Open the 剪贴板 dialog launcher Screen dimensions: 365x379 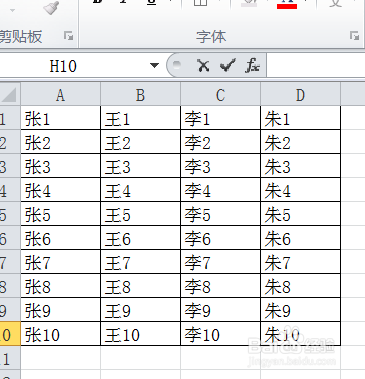pos(69,36)
